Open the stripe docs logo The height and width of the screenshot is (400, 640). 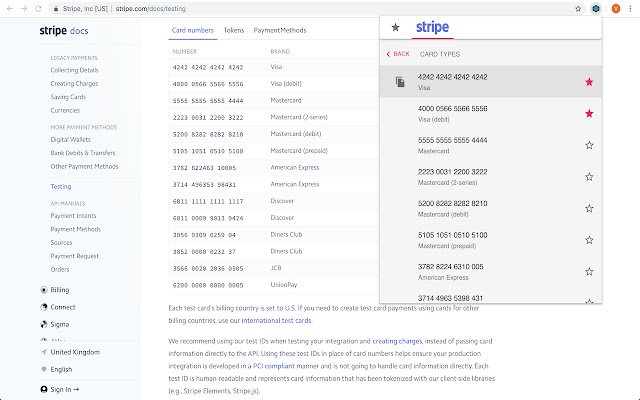[x=64, y=31]
